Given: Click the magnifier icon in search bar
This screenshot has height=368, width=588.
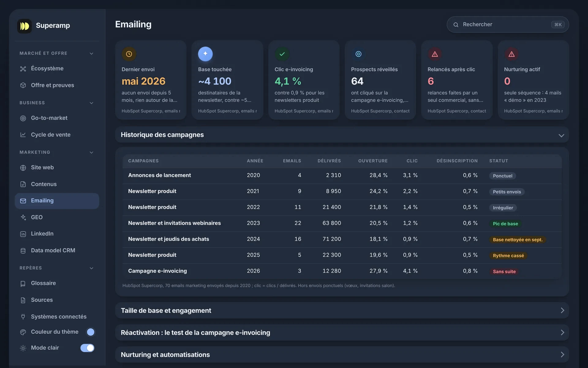Looking at the screenshot, I should point(456,25).
